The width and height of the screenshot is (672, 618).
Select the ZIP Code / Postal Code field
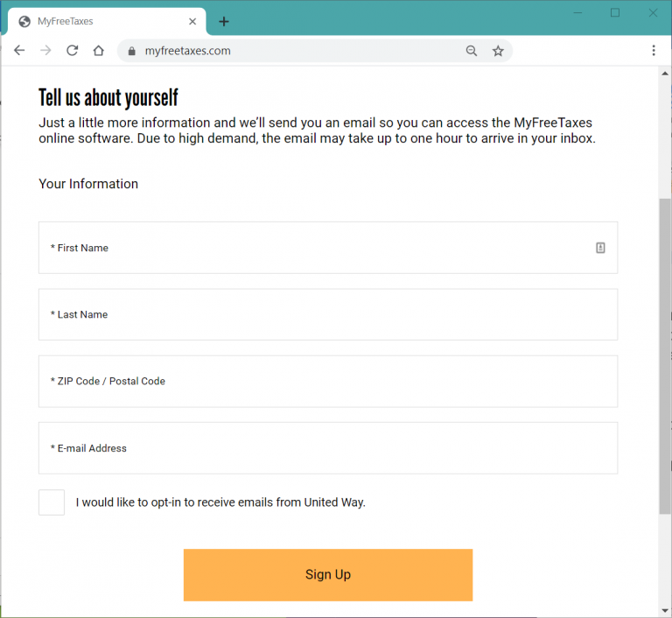(328, 381)
